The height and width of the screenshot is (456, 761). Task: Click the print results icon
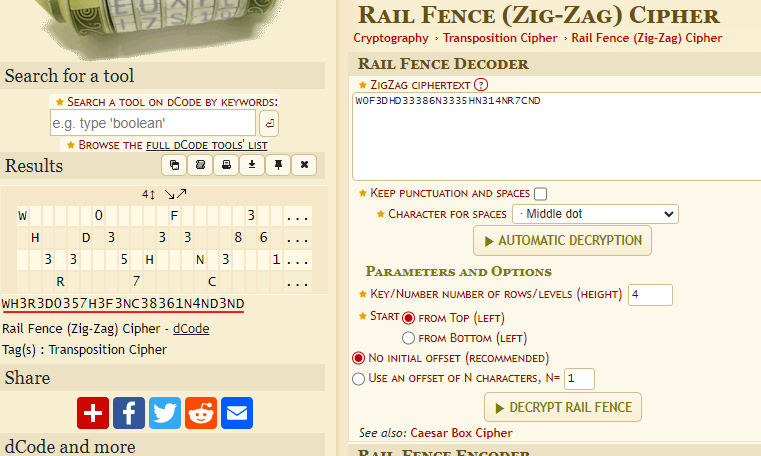(x=226, y=165)
